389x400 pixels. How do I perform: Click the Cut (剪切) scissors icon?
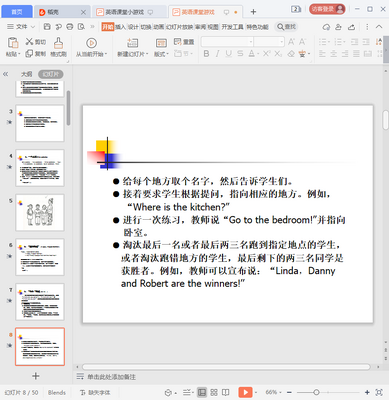click(29, 41)
